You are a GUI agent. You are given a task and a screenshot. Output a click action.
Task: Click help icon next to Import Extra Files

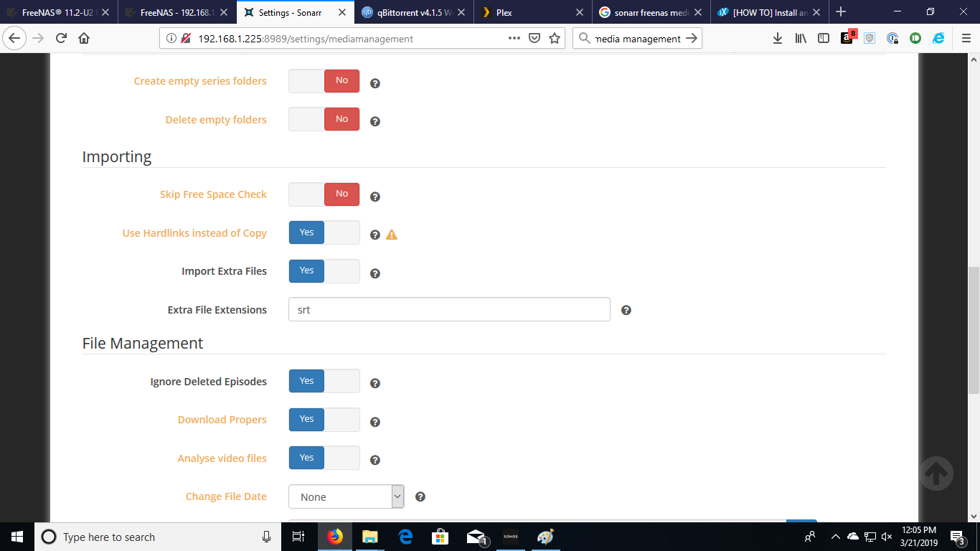pos(374,273)
